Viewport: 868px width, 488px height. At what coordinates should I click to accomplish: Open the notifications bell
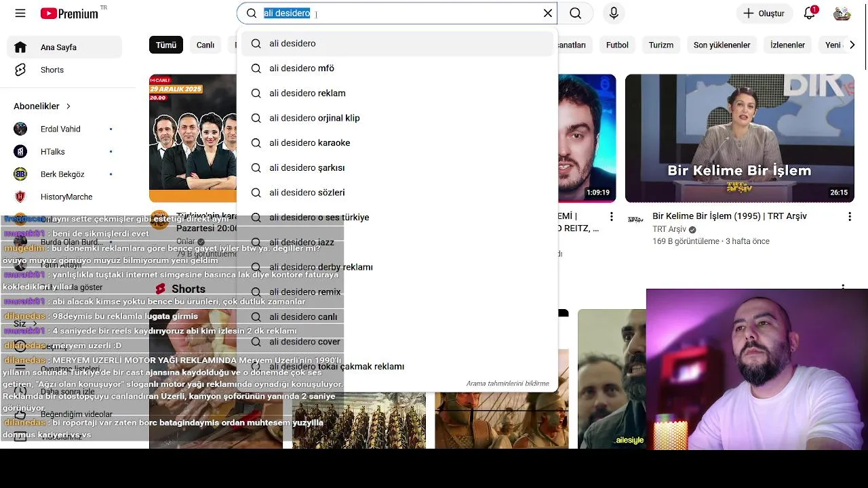coord(809,14)
